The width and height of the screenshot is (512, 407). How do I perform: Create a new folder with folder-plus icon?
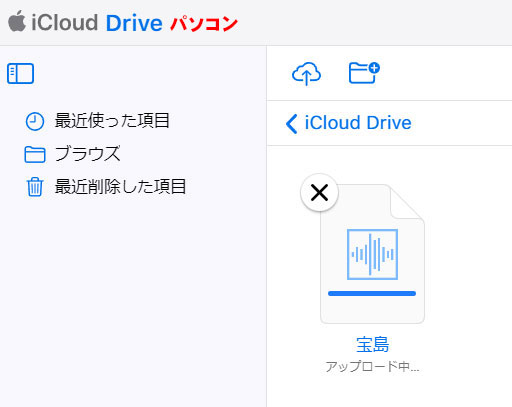click(364, 73)
